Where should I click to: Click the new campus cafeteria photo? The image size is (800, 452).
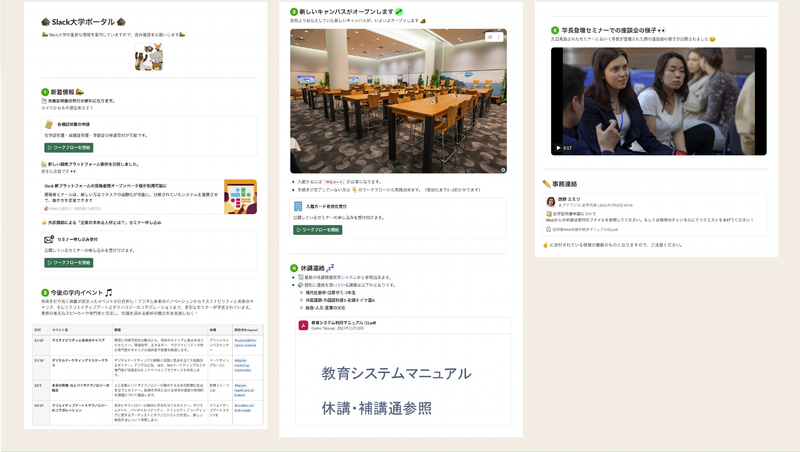pyautogui.click(x=398, y=101)
